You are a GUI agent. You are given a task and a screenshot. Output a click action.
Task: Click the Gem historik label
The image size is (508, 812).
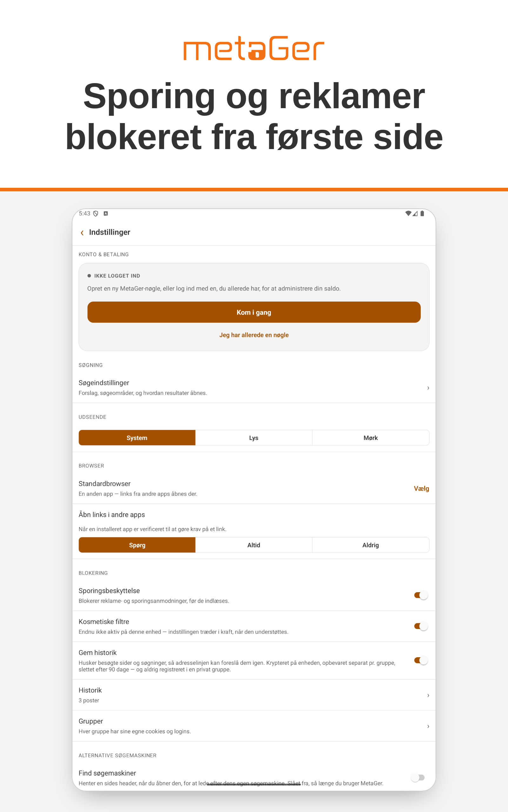(97, 653)
